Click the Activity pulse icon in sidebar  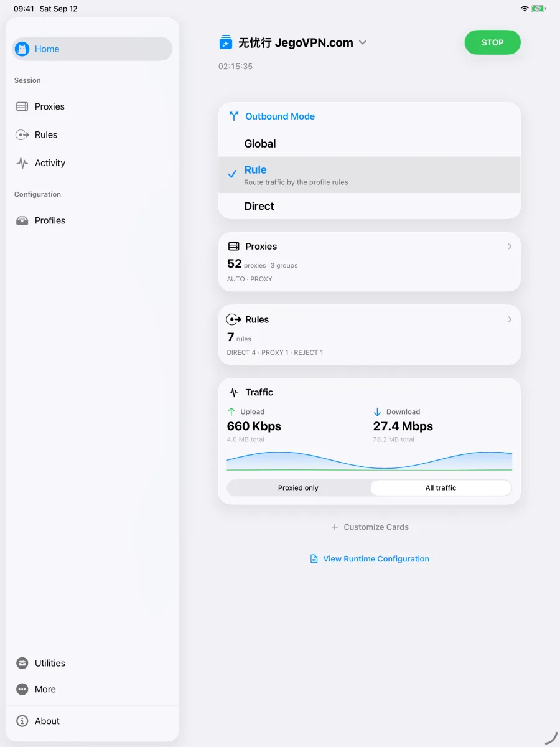click(22, 163)
